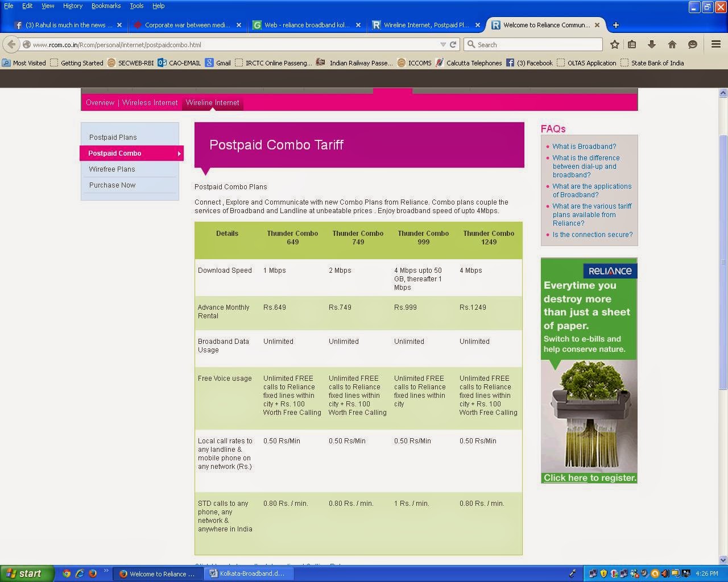Open Downloads arrow icon
Screen dimensions: 728x582
[652, 44]
